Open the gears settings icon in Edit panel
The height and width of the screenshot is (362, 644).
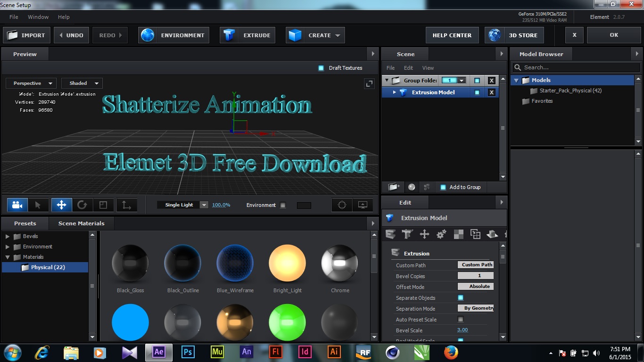(x=441, y=234)
